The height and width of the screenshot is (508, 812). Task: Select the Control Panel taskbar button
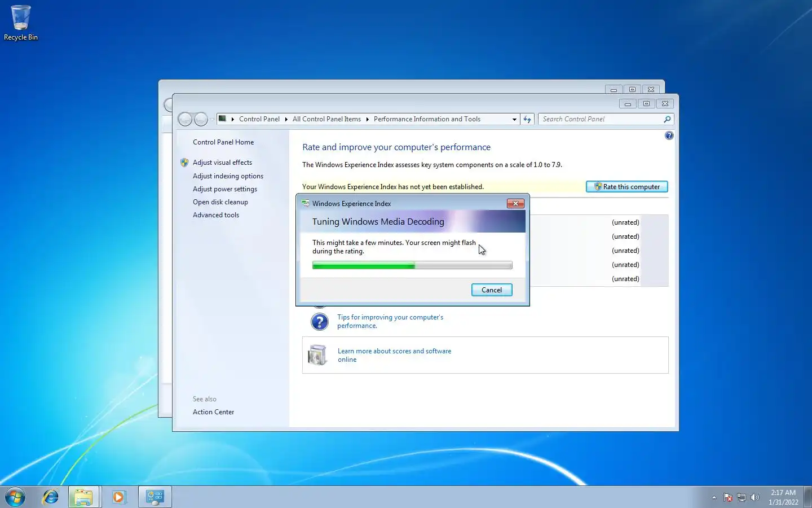pos(155,497)
